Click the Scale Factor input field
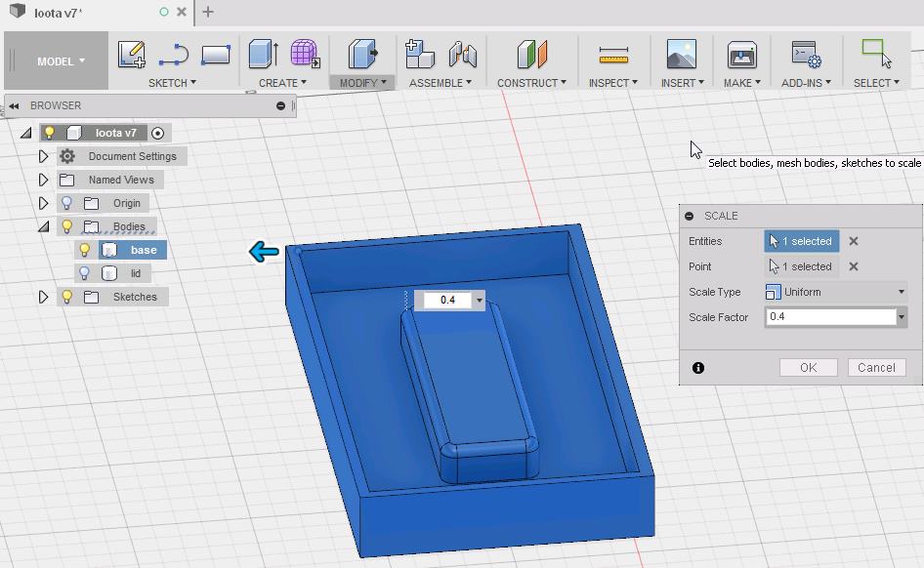 (831, 316)
